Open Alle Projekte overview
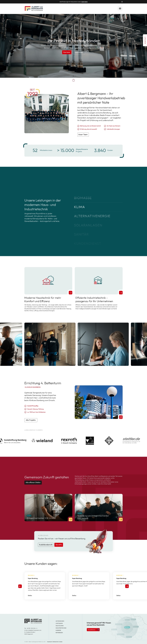Screen dimensions: 147x644 pos(31,420)
